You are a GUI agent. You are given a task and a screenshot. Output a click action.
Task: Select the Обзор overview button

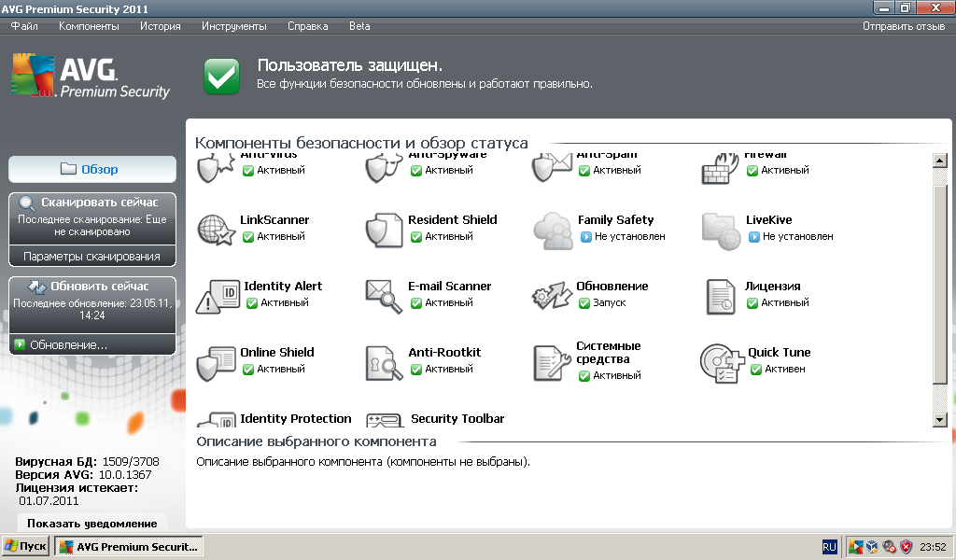pos(92,170)
